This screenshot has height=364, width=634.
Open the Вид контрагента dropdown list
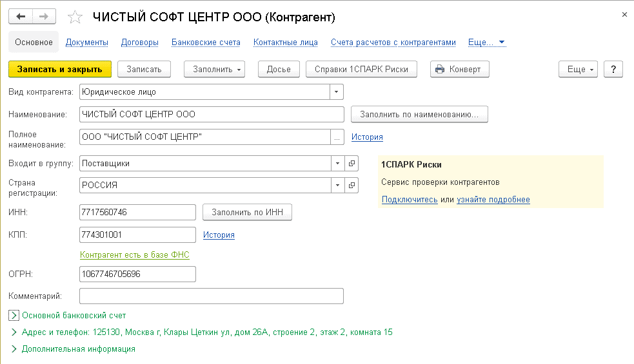pyautogui.click(x=337, y=92)
